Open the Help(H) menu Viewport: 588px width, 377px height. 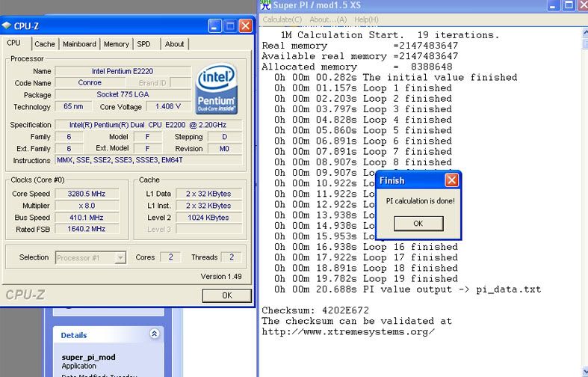[366, 19]
